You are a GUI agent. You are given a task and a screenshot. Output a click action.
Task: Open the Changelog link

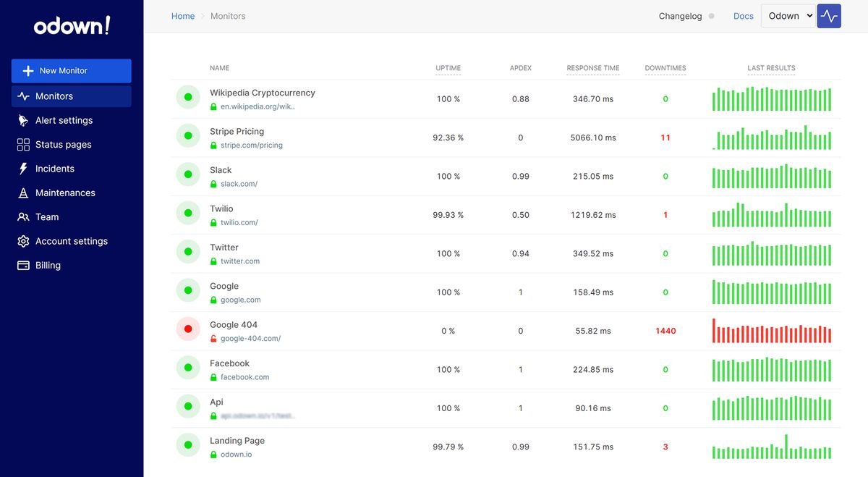[680, 16]
